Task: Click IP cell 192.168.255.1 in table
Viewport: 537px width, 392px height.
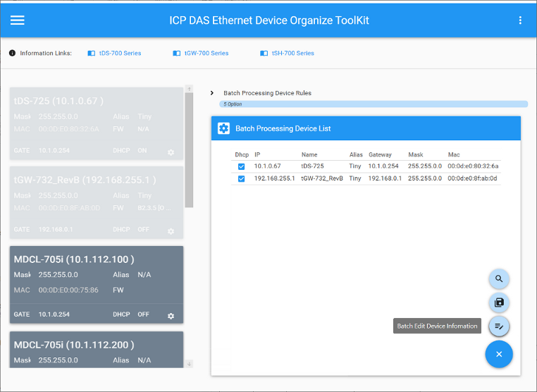Action: tap(274, 178)
